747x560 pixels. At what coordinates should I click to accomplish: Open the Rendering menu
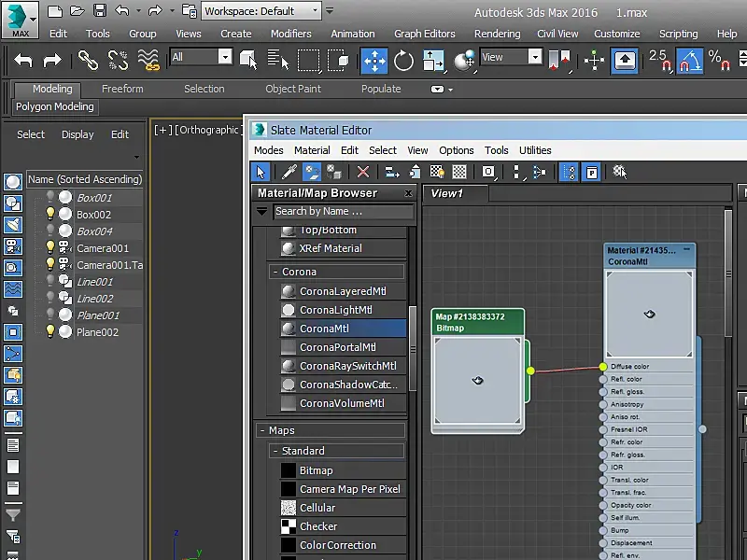[x=497, y=34]
